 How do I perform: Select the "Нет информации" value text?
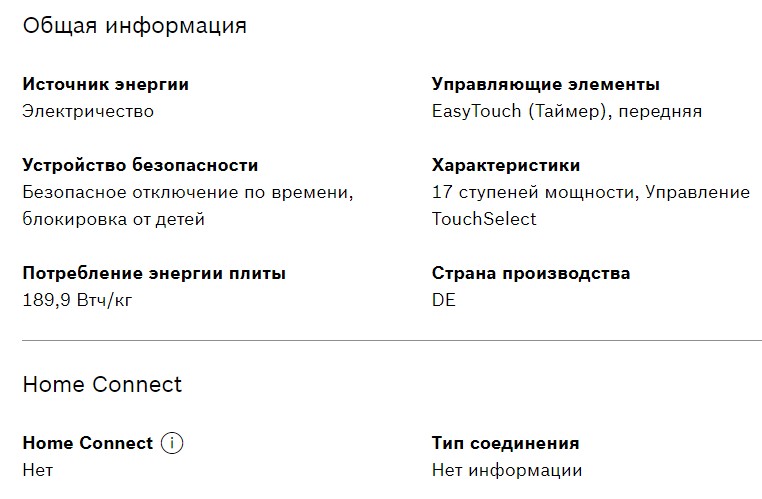pyautogui.click(x=506, y=469)
